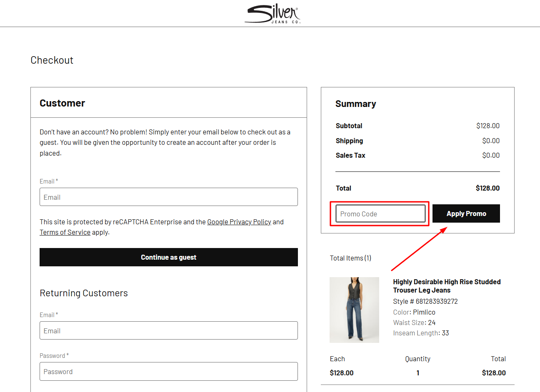The image size is (540, 392).
Task: Click the Continue as guest button
Action: (x=168, y=257)
